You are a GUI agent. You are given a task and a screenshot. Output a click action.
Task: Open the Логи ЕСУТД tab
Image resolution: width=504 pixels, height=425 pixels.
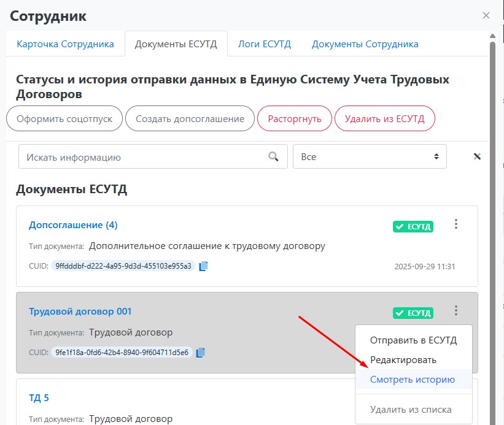point(265,44)
